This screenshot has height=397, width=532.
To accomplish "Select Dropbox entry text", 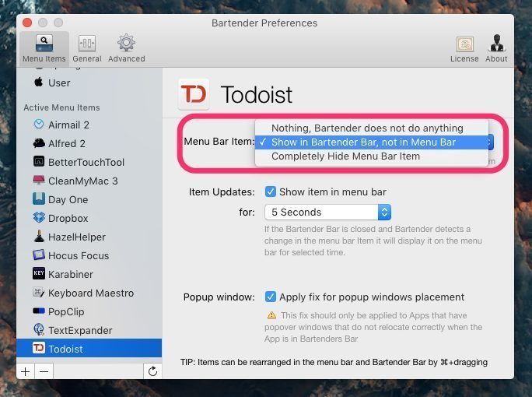I will point(68,219).
